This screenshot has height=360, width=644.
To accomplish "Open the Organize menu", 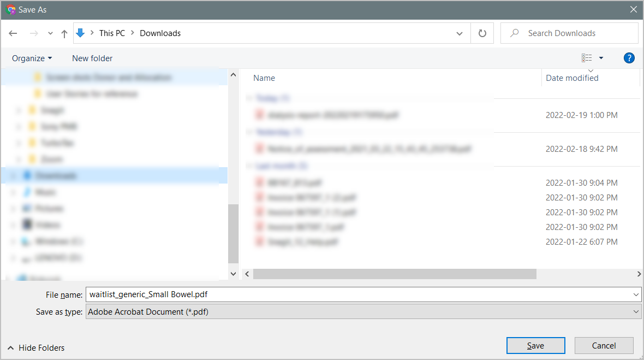I will point(32,58).
